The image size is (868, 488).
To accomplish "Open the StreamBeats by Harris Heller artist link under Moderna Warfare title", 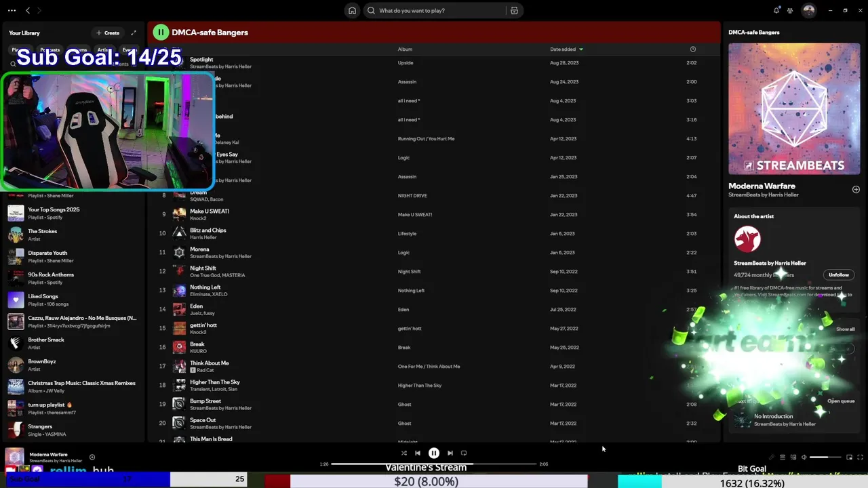I will click(x=764, y=195).
